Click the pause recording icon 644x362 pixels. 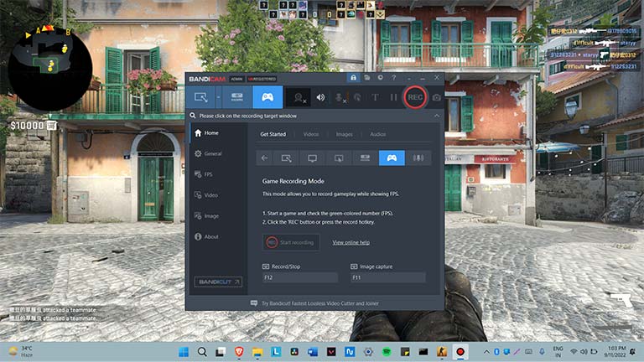(393, 97)
